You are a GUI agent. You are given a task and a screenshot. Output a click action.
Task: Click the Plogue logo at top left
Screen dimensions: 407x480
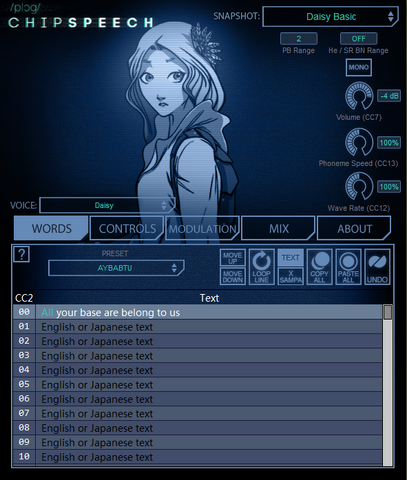[x=25, y=7]
